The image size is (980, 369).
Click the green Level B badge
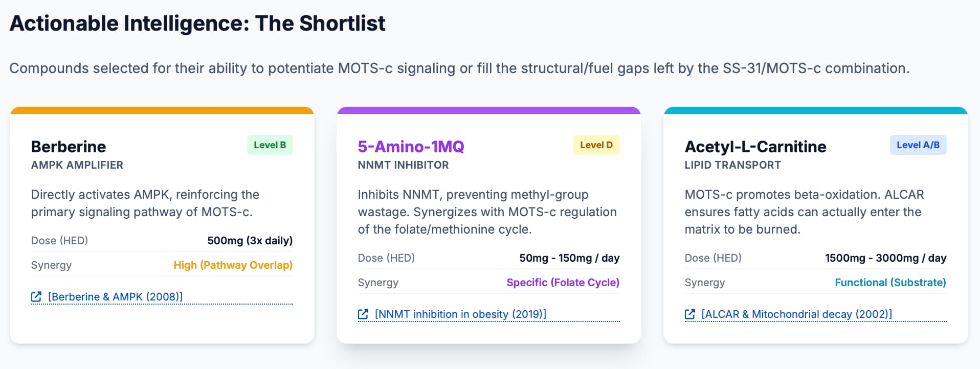click(270, 145)
